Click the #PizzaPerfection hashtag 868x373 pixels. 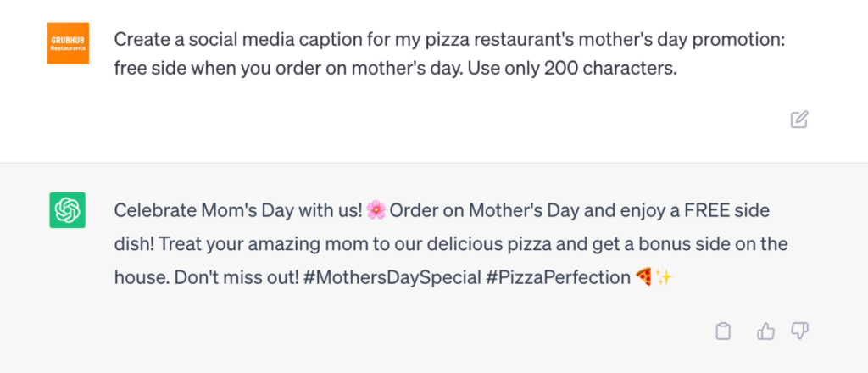coord(558,277)
